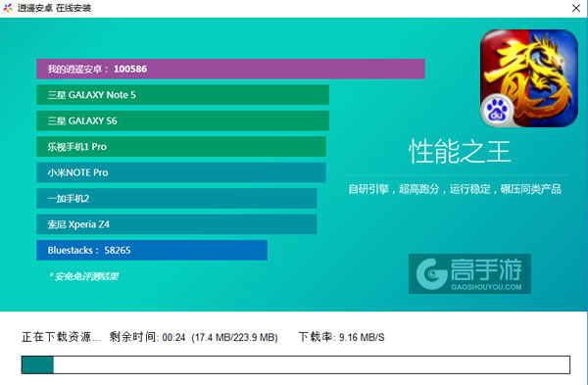The width and height of the screenshot is (588, 385).
Task: Click the 17.4 MB/223.9 MB size text
Action: coord(235,338)
